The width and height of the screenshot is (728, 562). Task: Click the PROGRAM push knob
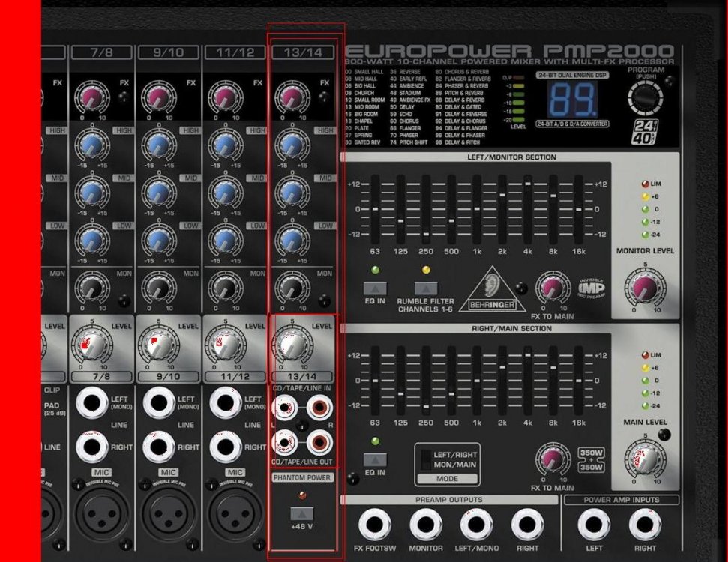[x=646, y=97]
